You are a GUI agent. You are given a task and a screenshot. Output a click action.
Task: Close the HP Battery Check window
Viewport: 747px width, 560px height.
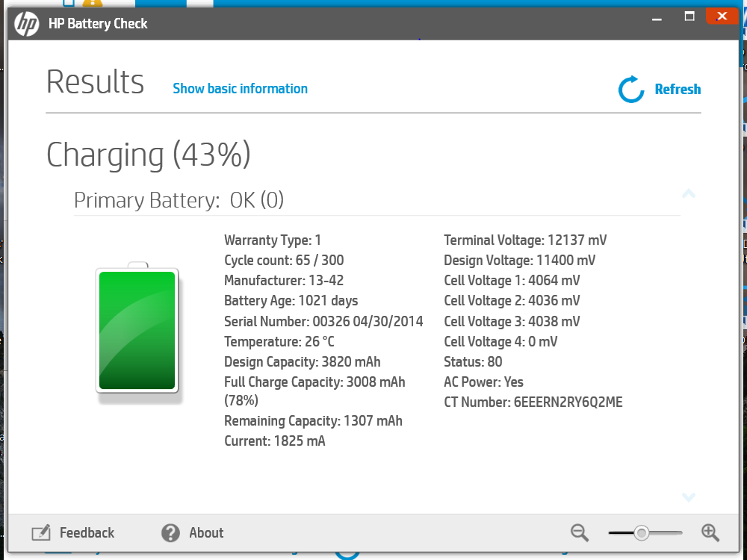[x=722, y=16]
